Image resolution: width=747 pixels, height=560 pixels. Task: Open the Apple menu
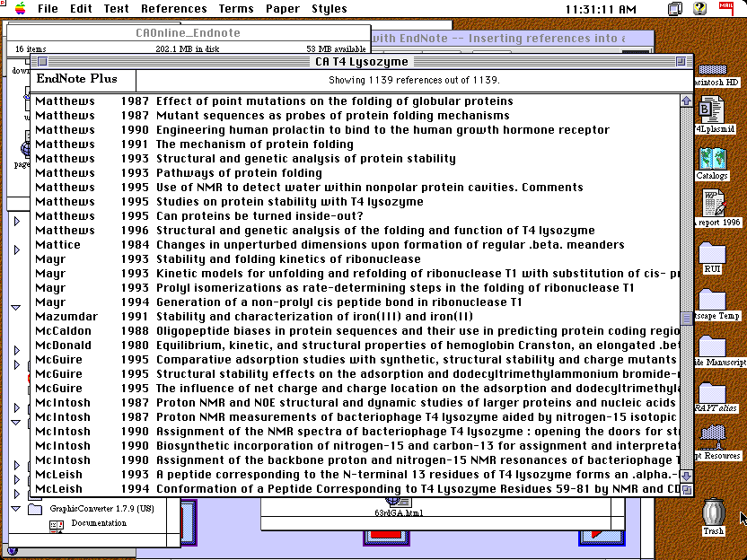tap(20, 9)
